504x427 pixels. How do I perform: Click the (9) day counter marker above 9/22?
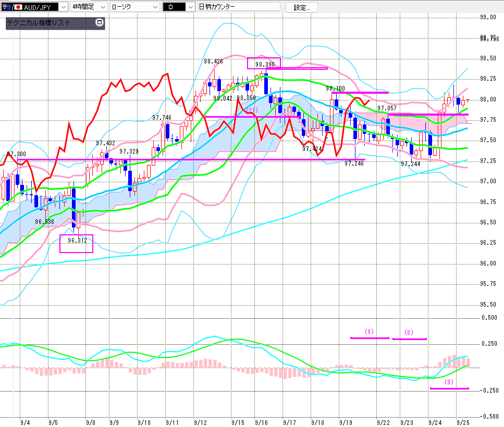(369, 331)
